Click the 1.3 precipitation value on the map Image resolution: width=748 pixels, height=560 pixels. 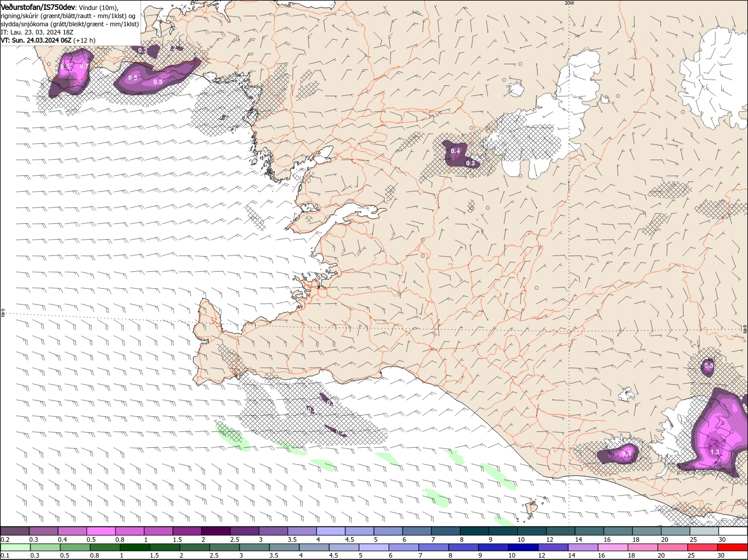point(715,452)
